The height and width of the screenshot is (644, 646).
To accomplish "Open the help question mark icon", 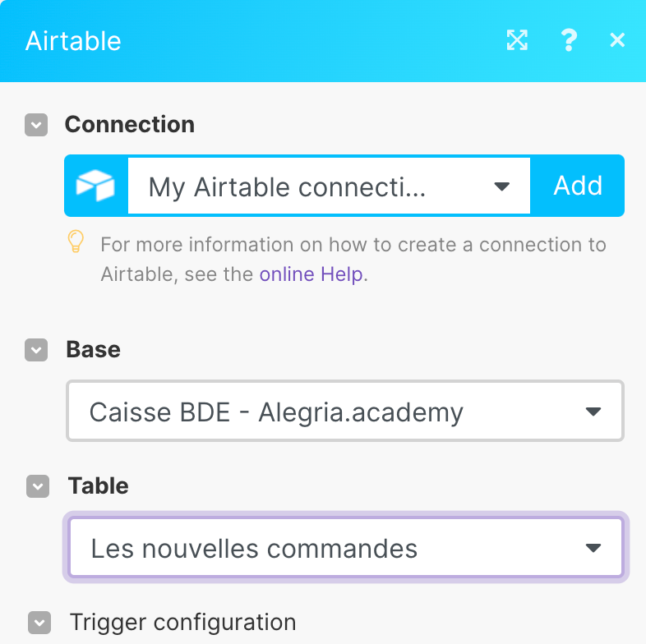I will pyautogui.click(x=569, y=40).
